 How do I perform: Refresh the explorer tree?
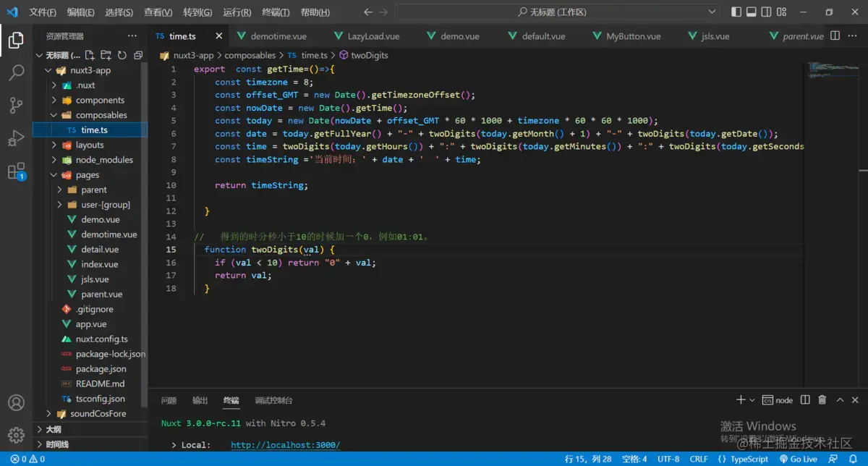tap(122, 55)
